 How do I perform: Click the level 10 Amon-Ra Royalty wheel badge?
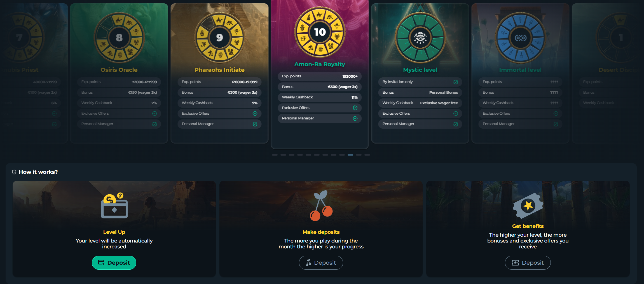coord(320,32)
